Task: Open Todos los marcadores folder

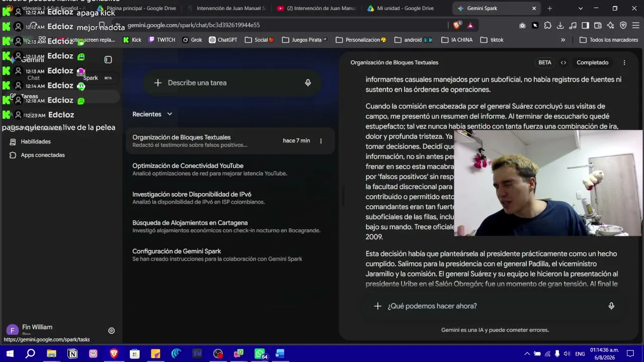Action: 609,40
